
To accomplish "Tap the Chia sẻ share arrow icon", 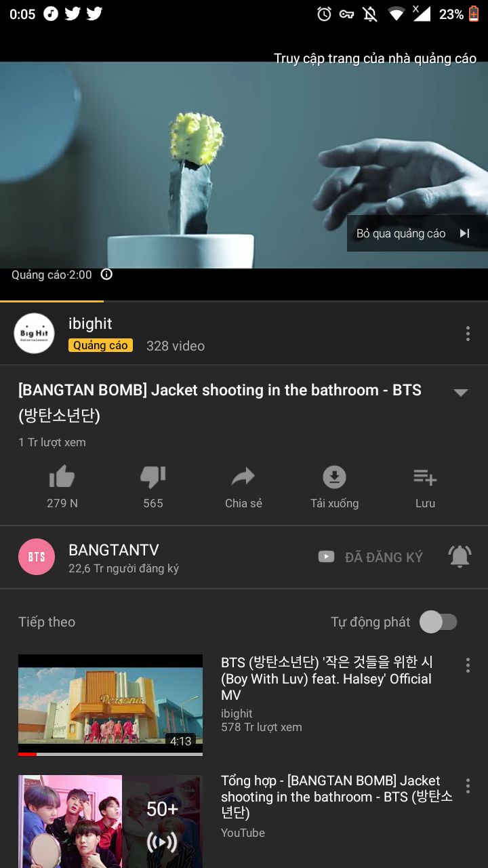I will [243, 477].
